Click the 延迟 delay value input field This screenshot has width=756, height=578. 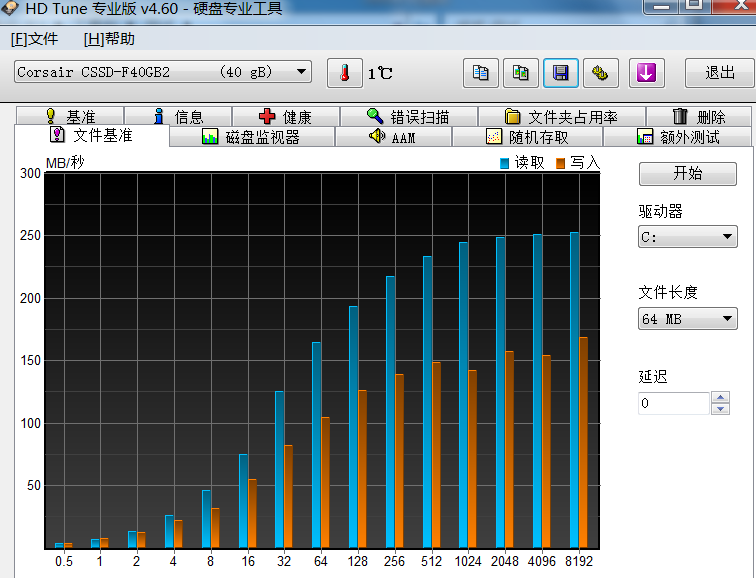coord(674,403)
